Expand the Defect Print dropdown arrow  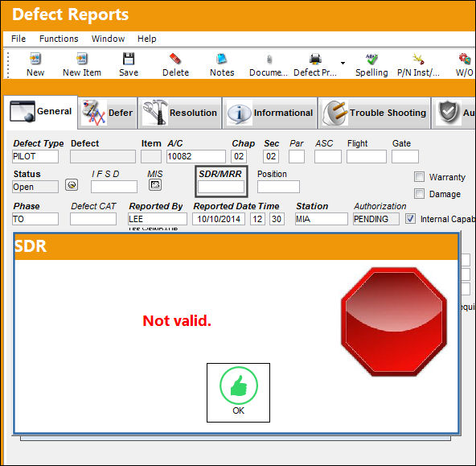pos(343,64)
